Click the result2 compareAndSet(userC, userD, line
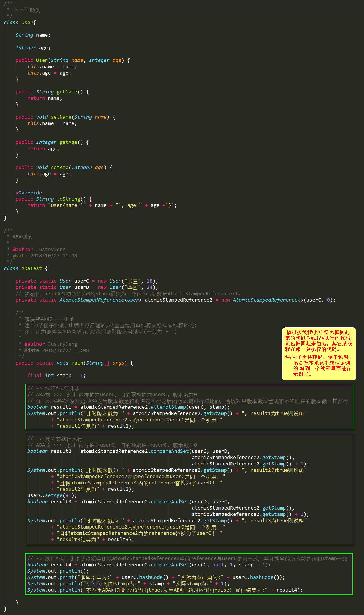Viewport: 364px width, 615px height. point(128,451)
